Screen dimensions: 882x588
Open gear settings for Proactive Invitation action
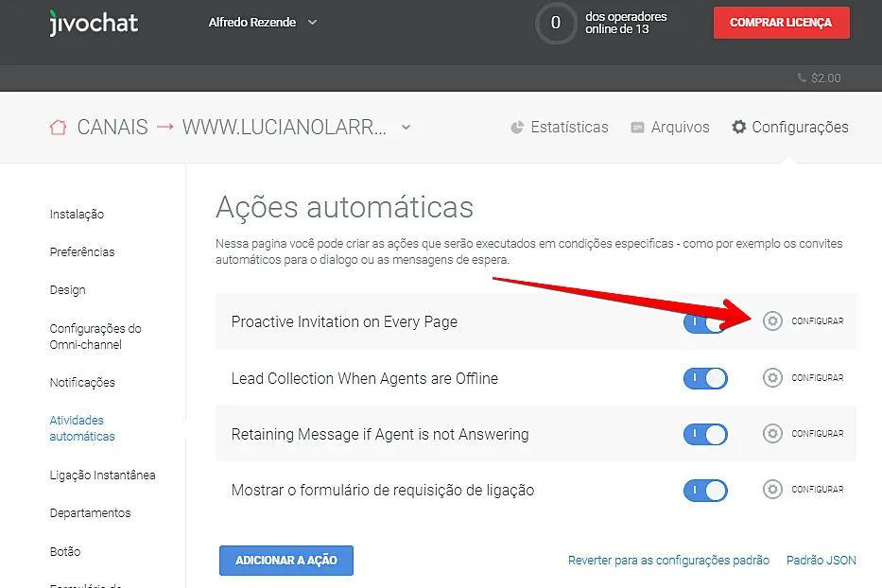(772, 321)
